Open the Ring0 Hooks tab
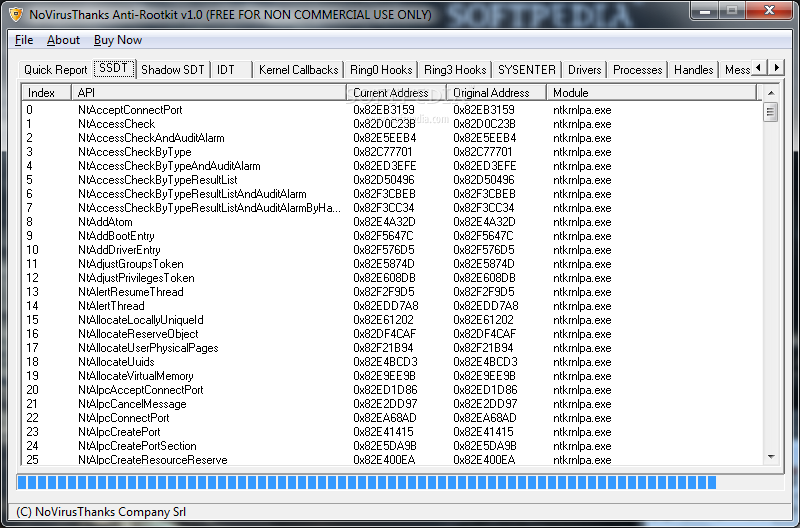This screenshot has height=528, width=800. [381, 70]
